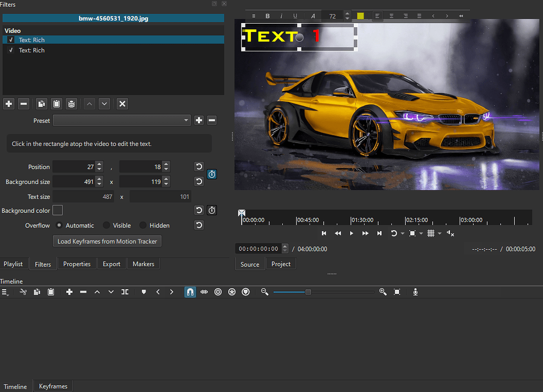This screenshot has width=543, height=392.
Task: Uncheck the first Text: Rich filter
Action: tap(11, 40)
